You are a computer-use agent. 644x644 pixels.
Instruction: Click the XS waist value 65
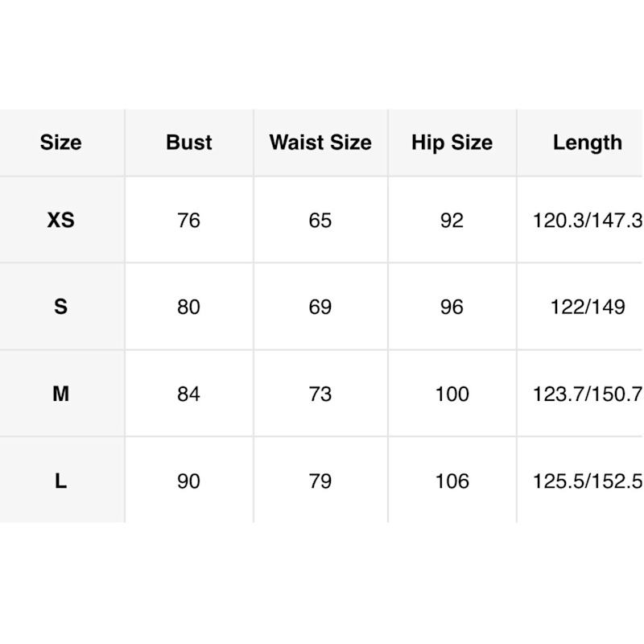320,220
